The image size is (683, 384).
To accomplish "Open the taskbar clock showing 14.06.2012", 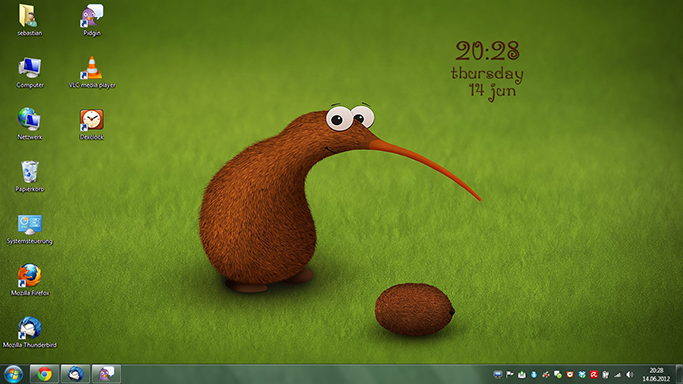I will 656,374.
